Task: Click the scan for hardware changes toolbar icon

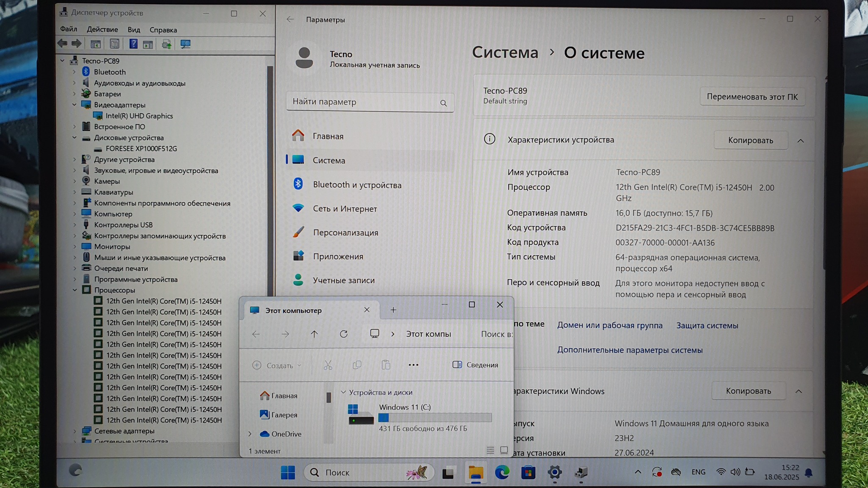Action: click(185, 44)
